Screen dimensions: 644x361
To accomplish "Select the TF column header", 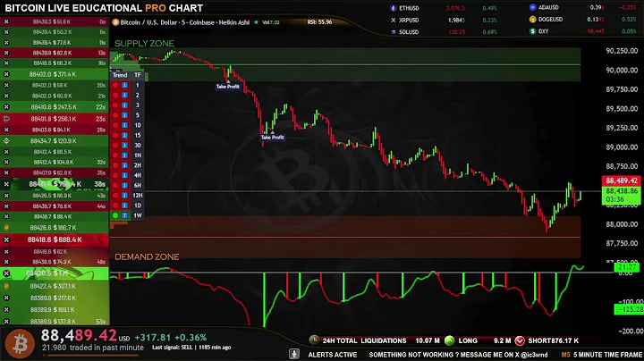I will (x=138, y=75).
